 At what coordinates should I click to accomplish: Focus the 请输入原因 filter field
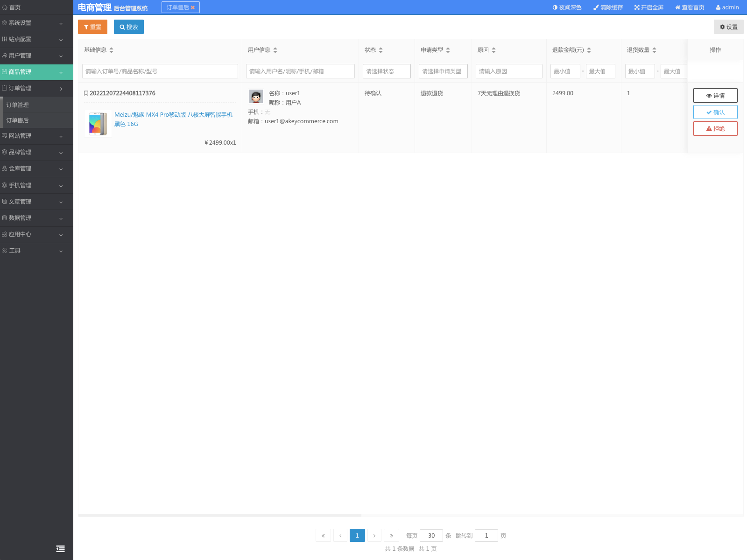click(509, 71)
